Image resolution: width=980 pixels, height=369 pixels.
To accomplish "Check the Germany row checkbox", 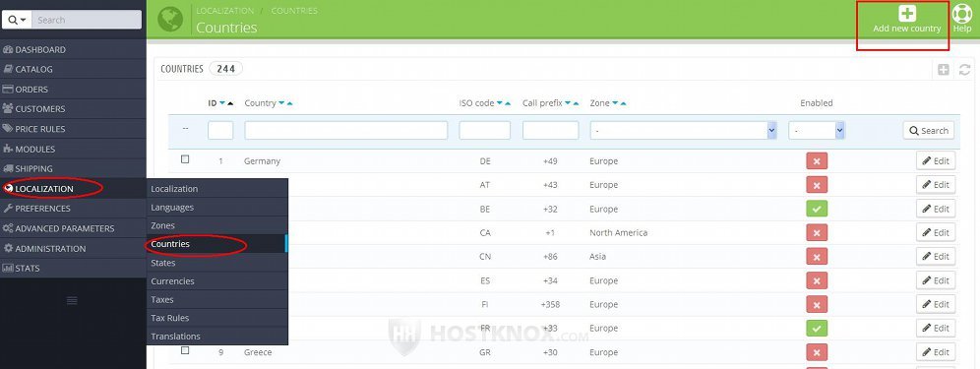I will point(185,159).
